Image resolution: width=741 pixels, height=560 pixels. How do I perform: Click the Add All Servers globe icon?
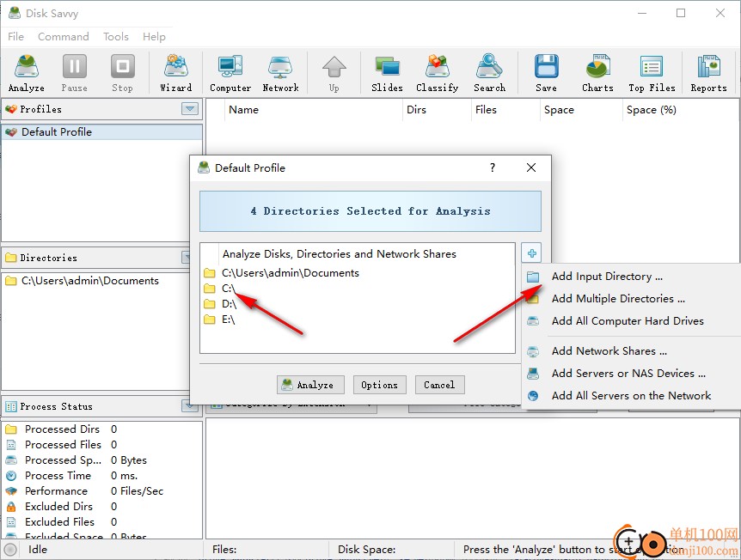(533, 396)
